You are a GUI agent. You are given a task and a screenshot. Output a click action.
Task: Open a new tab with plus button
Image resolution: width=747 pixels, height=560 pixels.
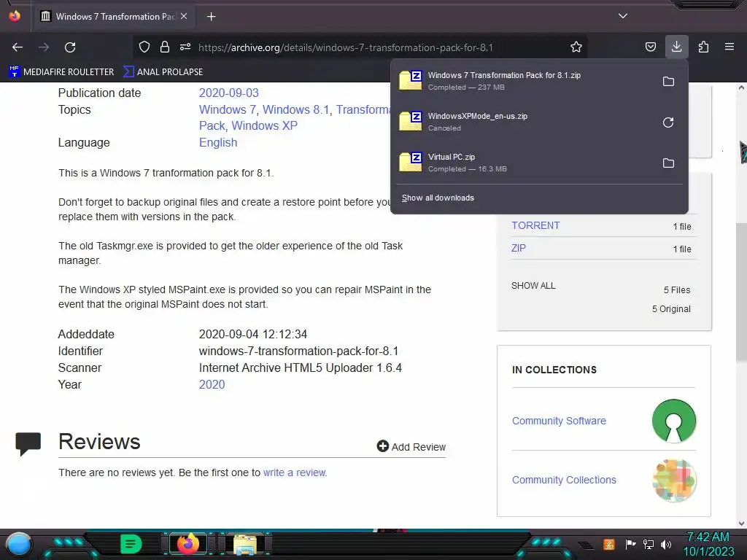coord(211,17)
